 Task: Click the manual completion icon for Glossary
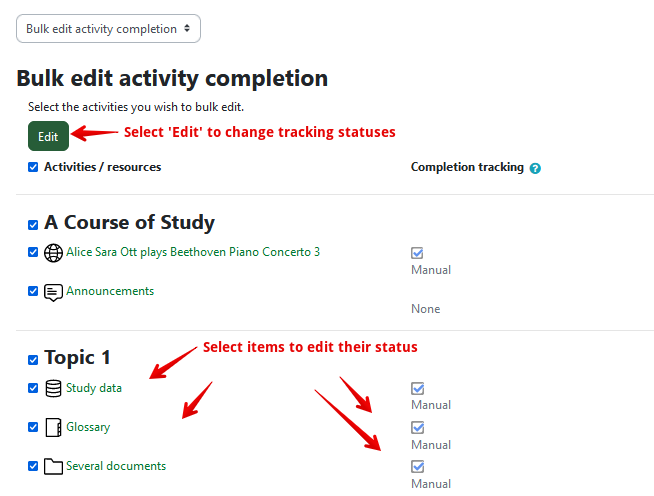tap(418, 427)
